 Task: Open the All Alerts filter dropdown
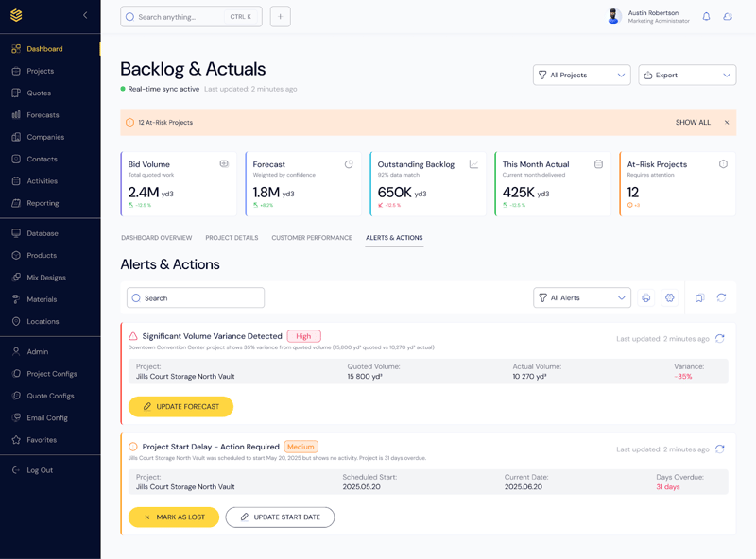[581, 298]
